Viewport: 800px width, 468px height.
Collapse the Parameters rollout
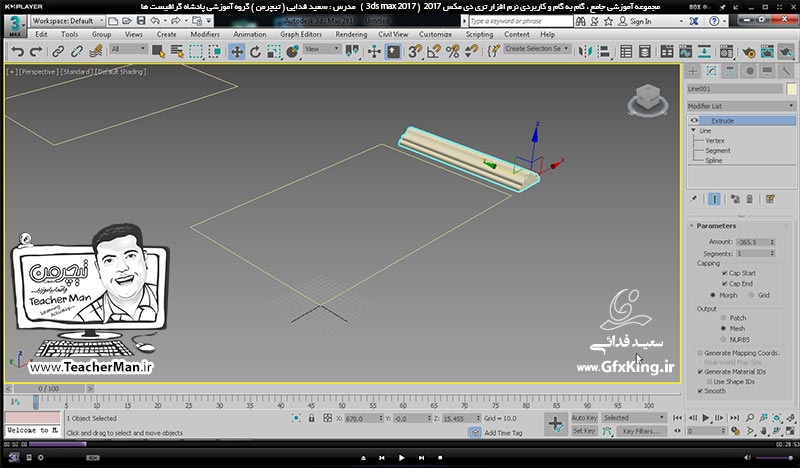click(x=691, y=226)
